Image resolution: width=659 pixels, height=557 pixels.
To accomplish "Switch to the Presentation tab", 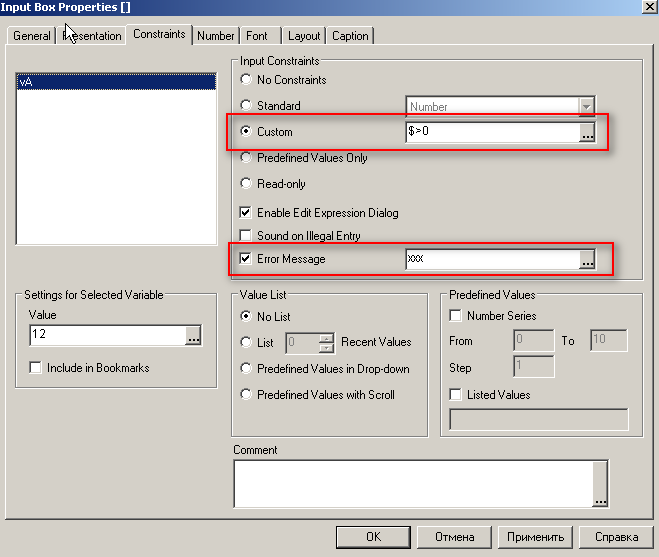I will [92, 36].
